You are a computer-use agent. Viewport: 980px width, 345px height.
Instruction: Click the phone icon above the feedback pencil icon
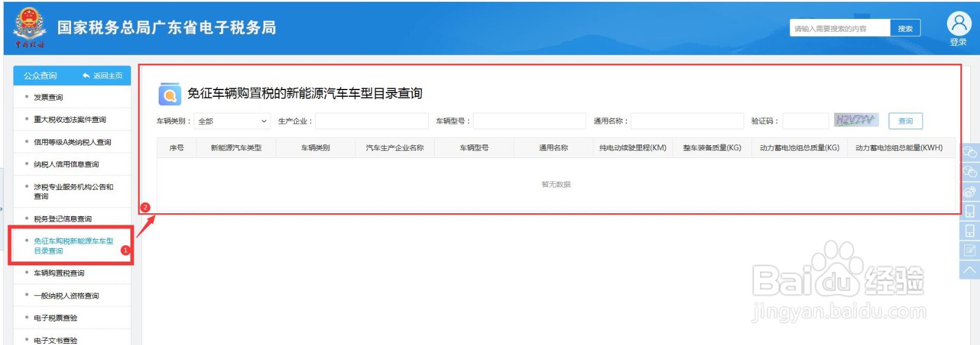click(x=970, y=231)
